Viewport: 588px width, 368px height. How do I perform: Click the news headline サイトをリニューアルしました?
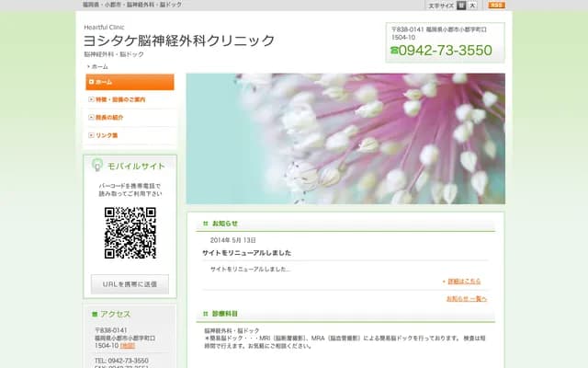click(x=246, y=253)
